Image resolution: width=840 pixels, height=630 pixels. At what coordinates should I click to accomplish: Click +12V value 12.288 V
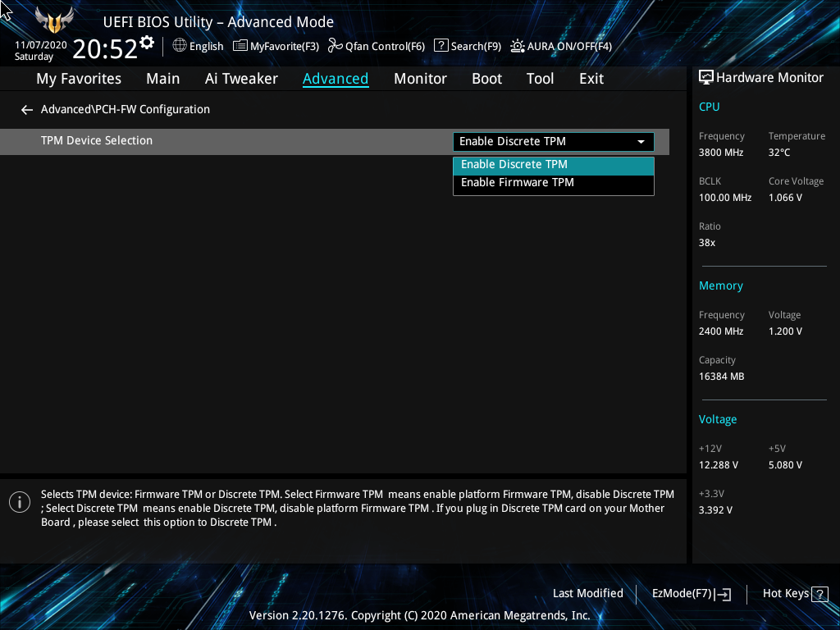click(719, 465)
